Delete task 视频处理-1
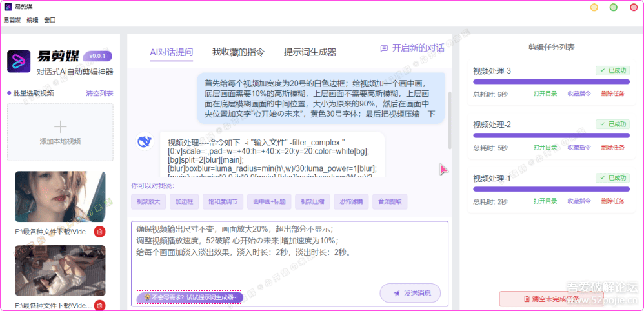Viewport: 644px width, 311px height. pyautogui.click(x=613, y=201)
